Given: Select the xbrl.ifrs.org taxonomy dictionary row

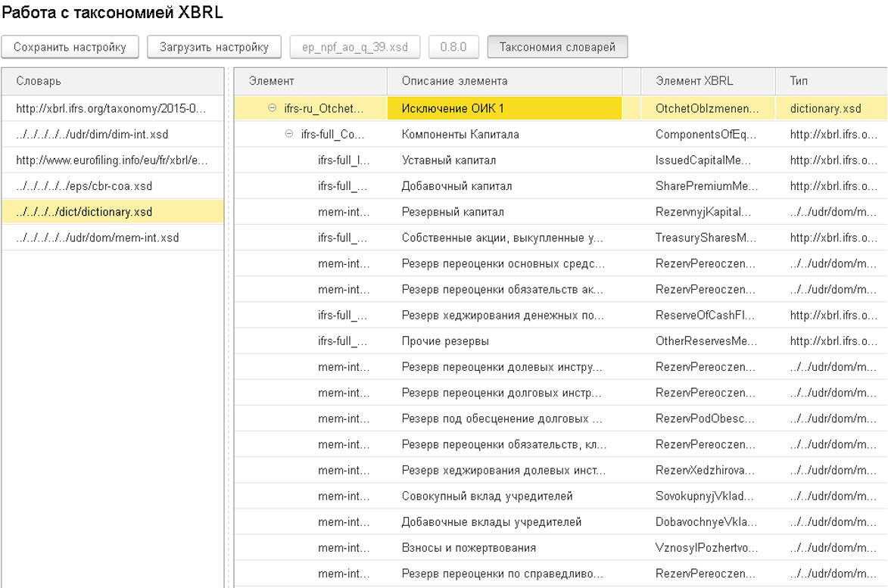Looking at the screenshot, I should pyautogui.click(x=111, y=109).
